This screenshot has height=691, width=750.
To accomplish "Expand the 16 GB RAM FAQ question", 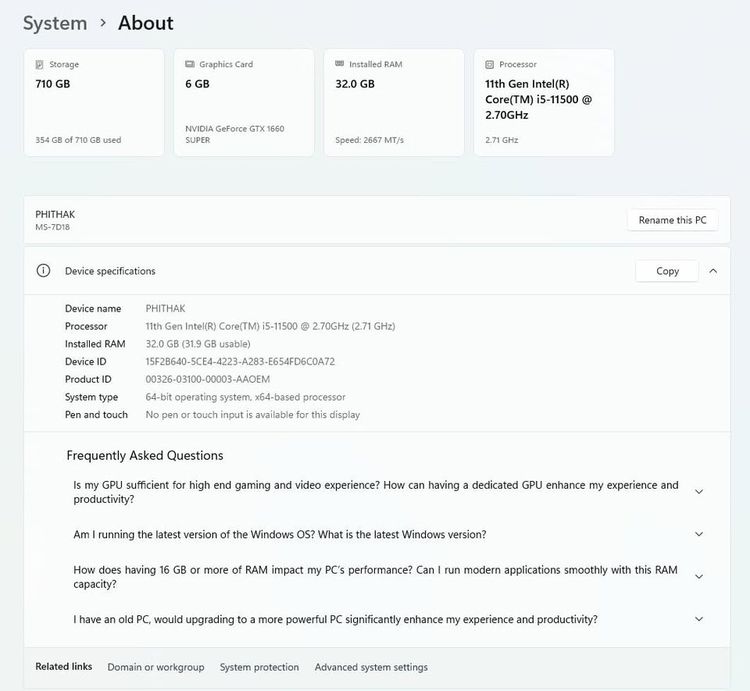I will [699, 577].
